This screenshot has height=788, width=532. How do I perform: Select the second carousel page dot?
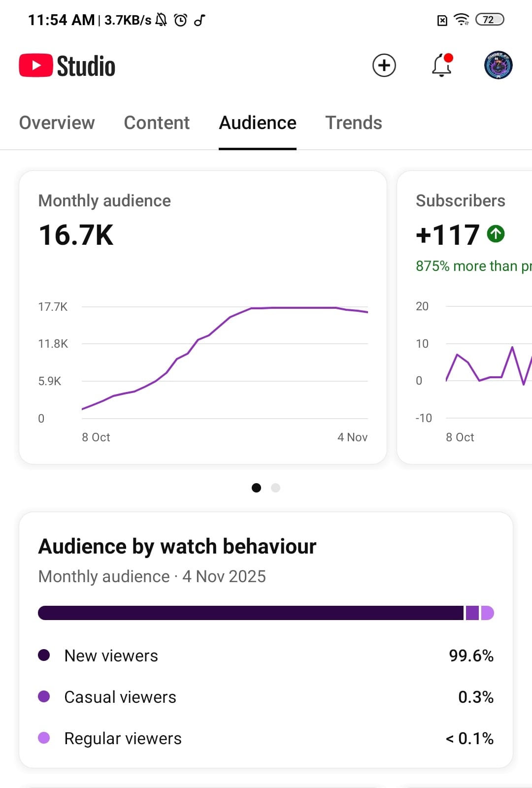tap(275, 488)
